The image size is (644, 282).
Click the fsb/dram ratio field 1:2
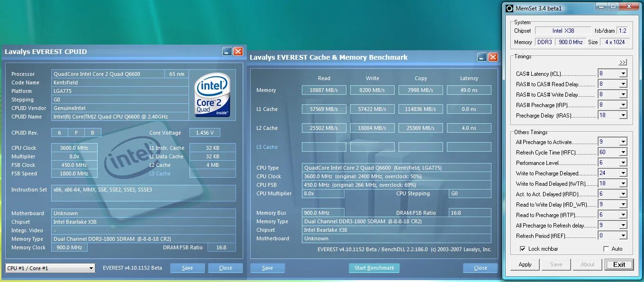pyautogui.click(x=622, y=31)
